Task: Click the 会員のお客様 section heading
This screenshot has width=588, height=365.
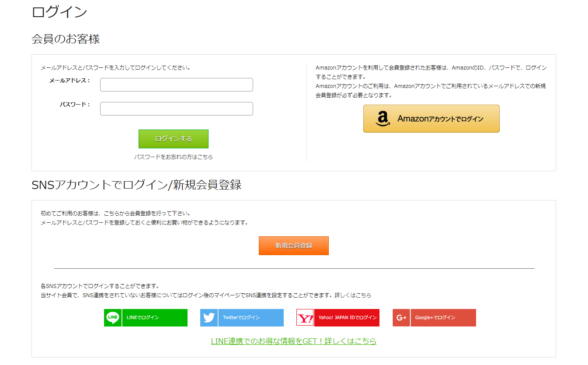Action: coord(66,39)
